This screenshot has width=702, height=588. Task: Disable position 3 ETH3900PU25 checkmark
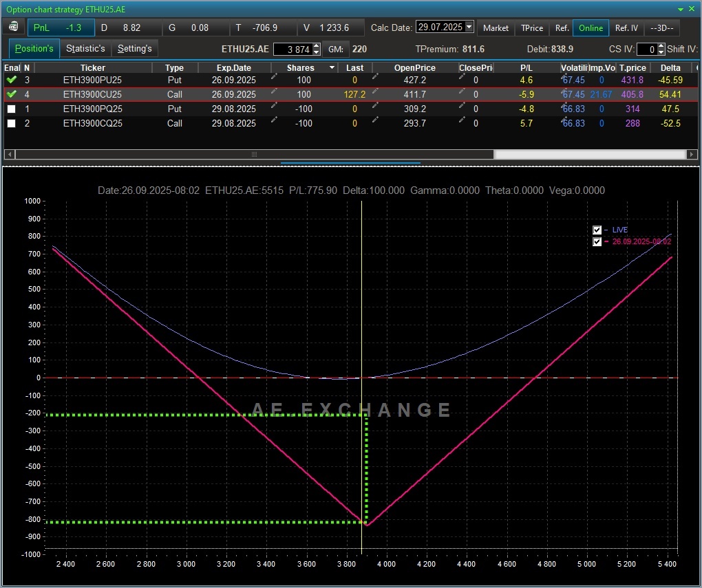click(12, 80)
